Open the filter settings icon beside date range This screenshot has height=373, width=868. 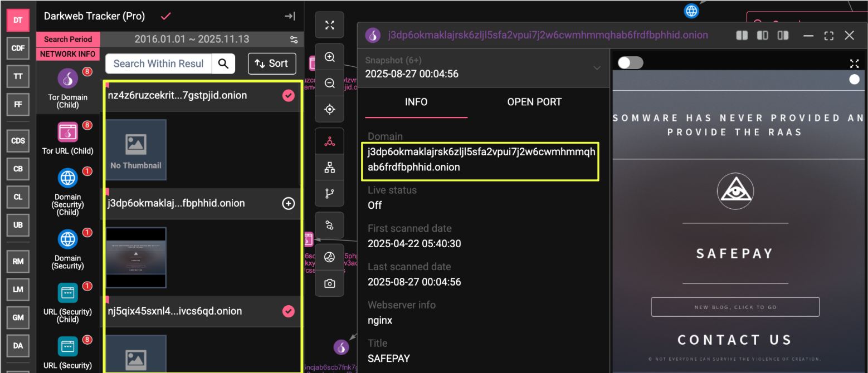pyautogui.click(x=294, y=40)
